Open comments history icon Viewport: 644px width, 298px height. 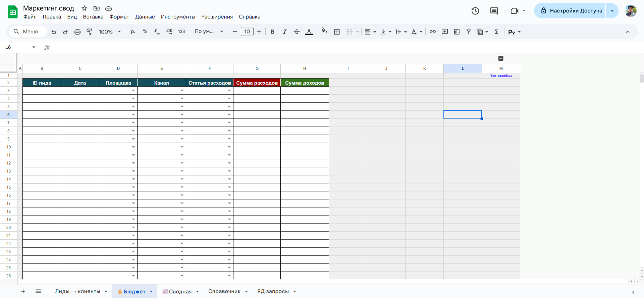tap(494, 11)
